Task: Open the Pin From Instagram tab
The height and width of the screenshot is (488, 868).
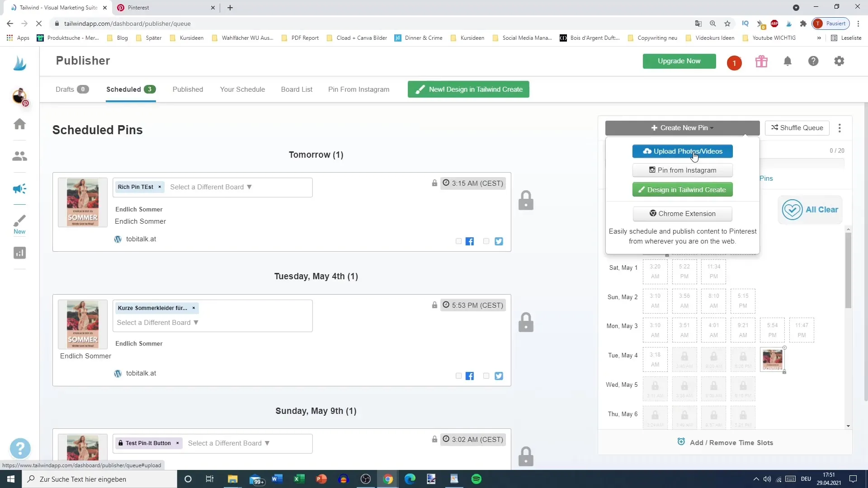Action: click(x=359, y=89)
